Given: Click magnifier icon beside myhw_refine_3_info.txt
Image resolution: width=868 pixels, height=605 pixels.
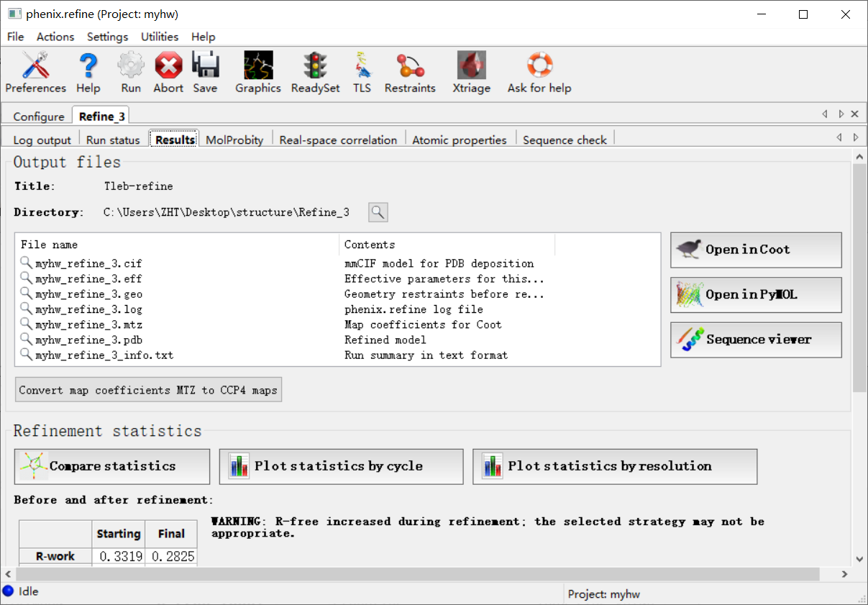Looking at the screenshot, I should pyautogui.click(x=26, y=355).
